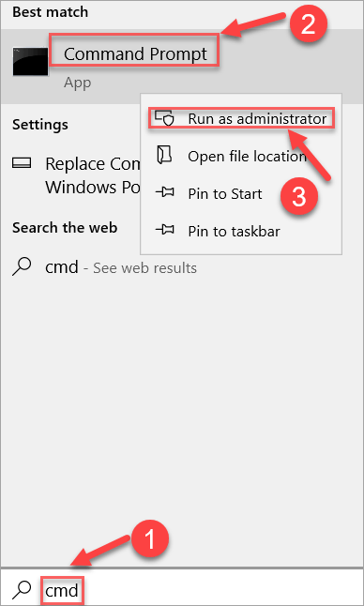Select the Pin to Start option

(225, 193)
